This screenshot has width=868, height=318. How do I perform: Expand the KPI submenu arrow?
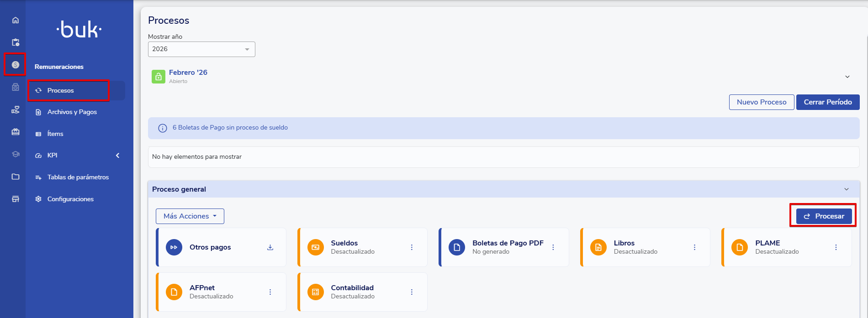point(117,156)
